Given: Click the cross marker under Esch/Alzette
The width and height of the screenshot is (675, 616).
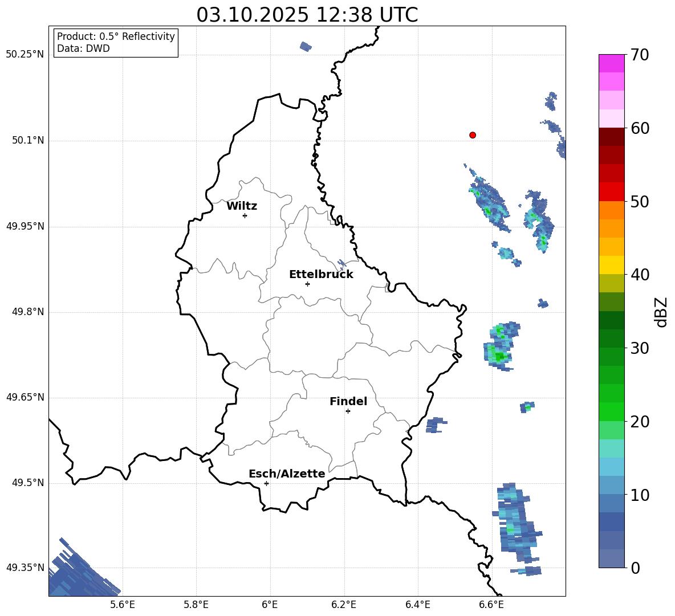Looking at the screenshot, I should coord(266,483).
